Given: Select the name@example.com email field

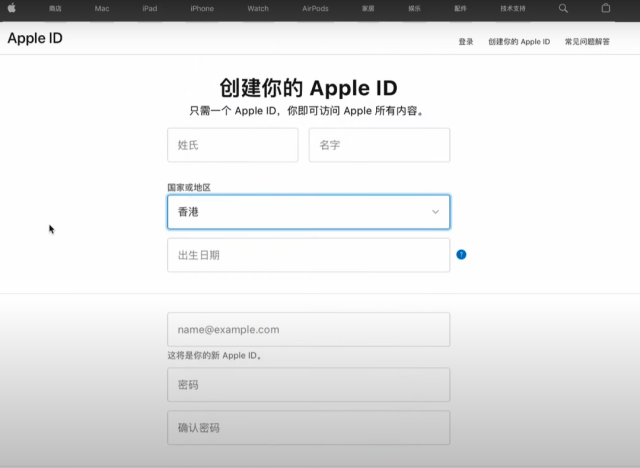Looking at the screenshot, I should click(308, 329).
